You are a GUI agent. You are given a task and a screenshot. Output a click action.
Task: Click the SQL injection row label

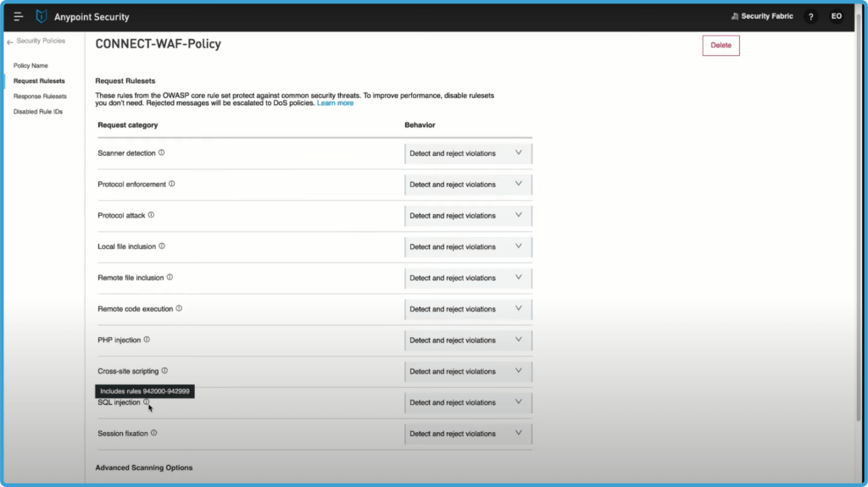coord(119,402)
